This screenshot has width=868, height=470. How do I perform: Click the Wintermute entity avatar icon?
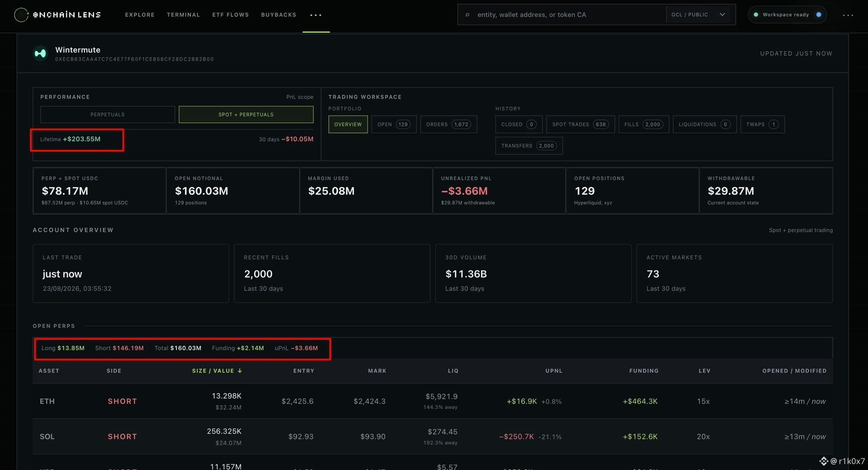pos(40,54)
